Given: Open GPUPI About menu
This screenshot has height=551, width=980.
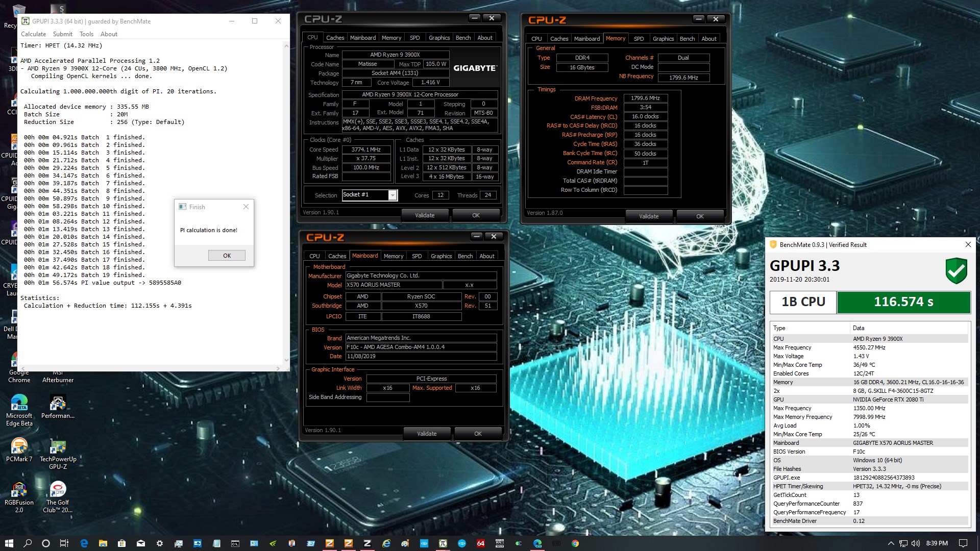Looking at the screenshot, I should pos(109,34).
